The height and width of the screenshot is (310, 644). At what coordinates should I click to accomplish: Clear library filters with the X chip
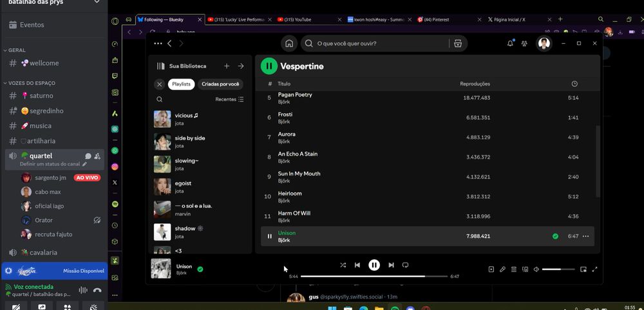coord(159,84)
